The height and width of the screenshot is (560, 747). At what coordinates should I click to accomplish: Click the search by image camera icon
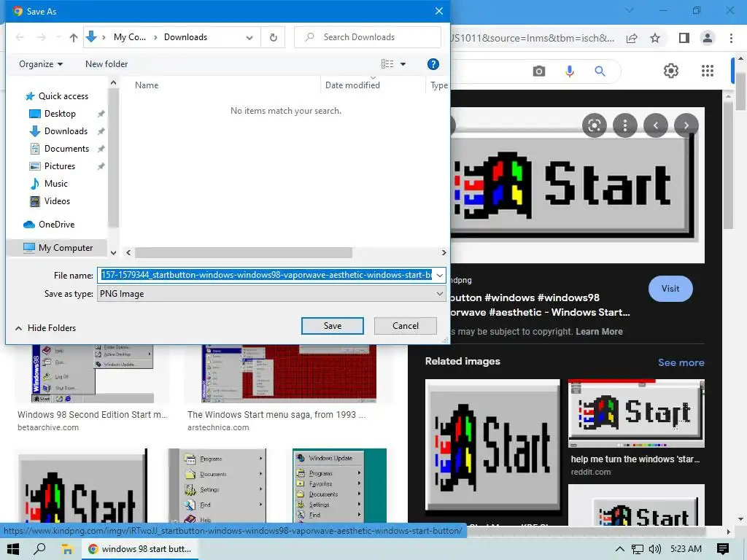539,71
